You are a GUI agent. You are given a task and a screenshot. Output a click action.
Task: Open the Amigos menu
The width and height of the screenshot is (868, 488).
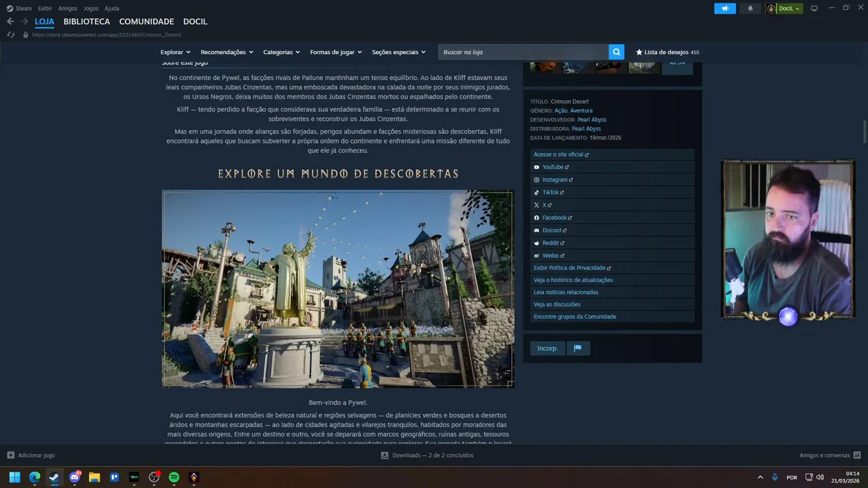[x=68, y=8]
